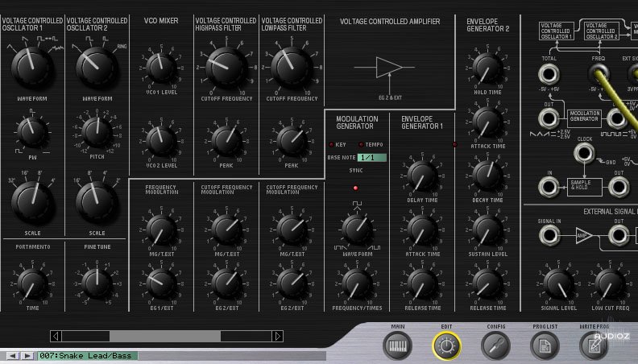The height and width of the screenshot is (364, 638).
Task: Click Envelope Generator 1 DELAY TIME knob
Action: (x=422, y=176)
